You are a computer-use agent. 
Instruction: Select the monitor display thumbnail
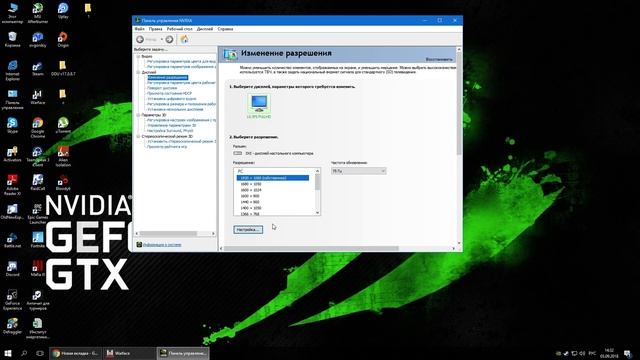pos(259,104)
